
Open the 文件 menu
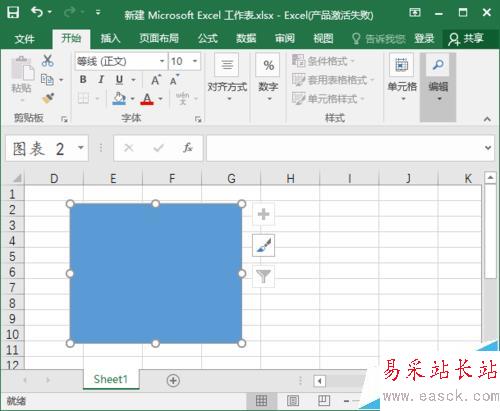[25, 39]
